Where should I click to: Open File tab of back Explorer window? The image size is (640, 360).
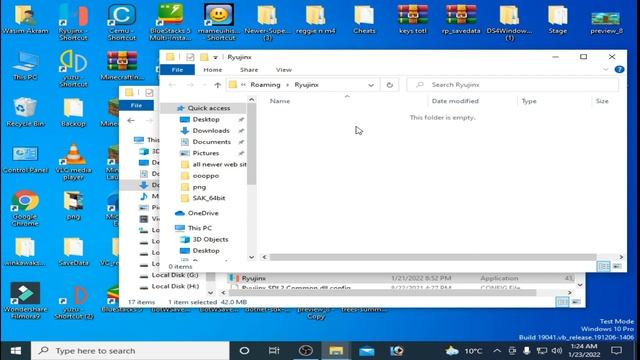tap(136, 105)
